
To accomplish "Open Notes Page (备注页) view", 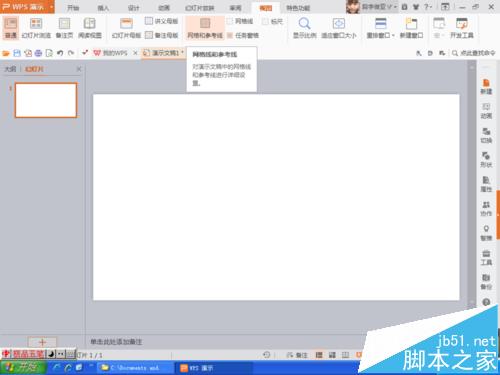I will tap(64, 28).
